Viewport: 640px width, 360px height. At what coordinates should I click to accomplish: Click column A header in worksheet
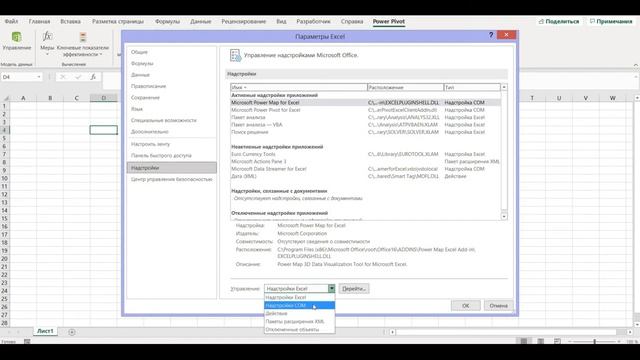click(23, 98)
